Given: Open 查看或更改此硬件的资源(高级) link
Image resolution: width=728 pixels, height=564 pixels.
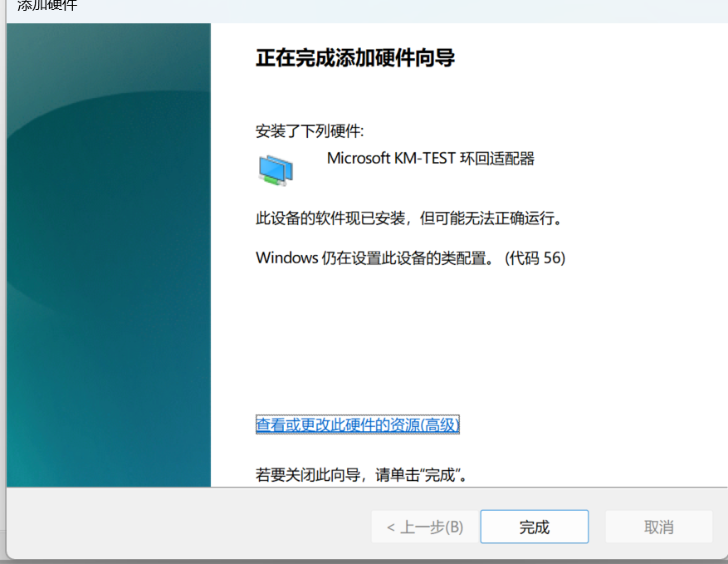Looking at the screenshot, I should 358,424.
